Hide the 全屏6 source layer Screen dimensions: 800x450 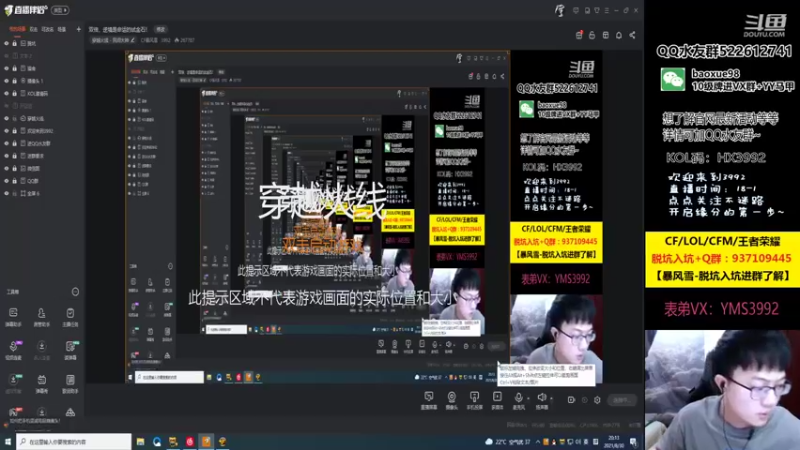click(6, 193)
